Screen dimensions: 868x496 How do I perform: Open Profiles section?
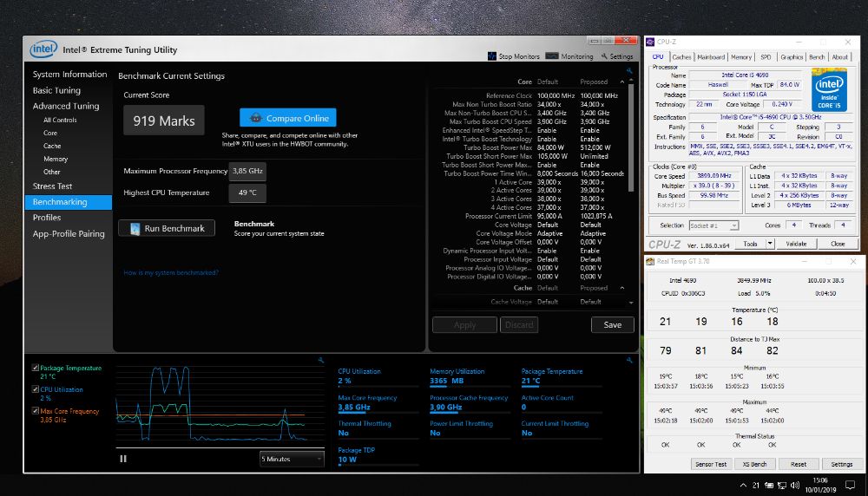click(47, 218)
